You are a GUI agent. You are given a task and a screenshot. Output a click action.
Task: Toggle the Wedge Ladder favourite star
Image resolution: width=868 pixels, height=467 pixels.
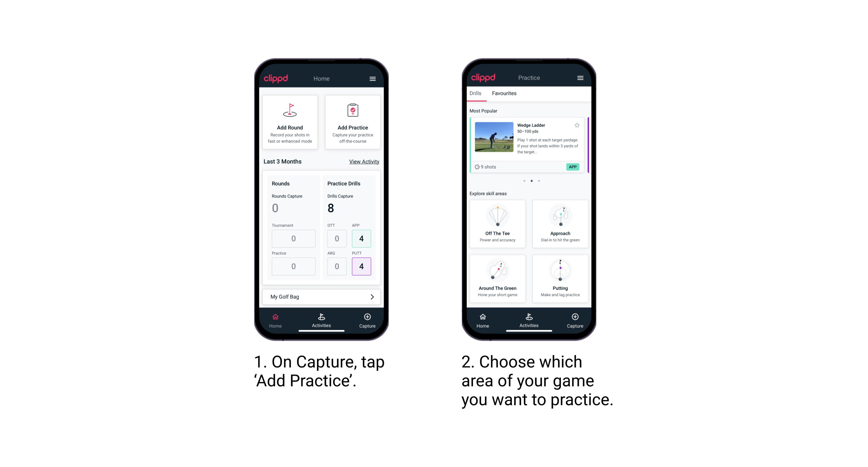pyautogui.click(x=577, y=125)
